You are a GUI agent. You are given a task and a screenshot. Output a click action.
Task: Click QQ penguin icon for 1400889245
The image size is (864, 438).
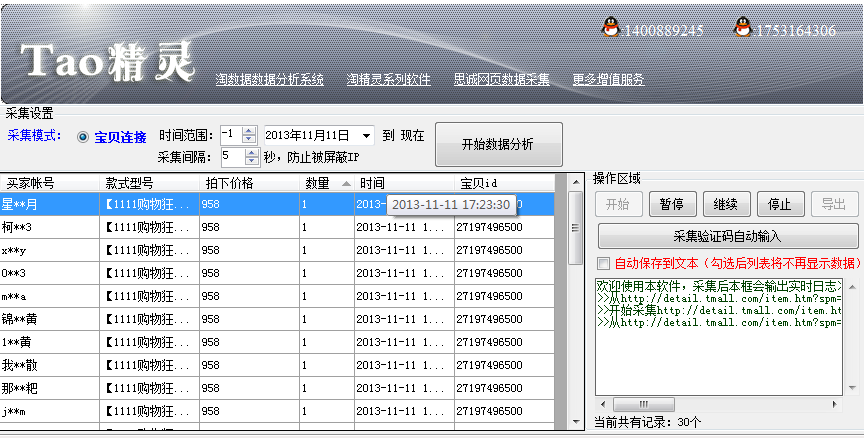[610, 27]
